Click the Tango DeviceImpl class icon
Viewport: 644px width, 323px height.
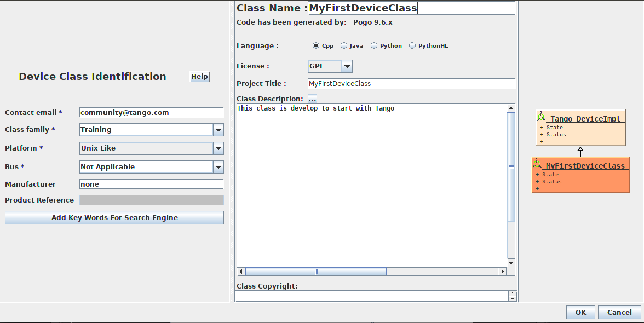(x=541, y=117)
